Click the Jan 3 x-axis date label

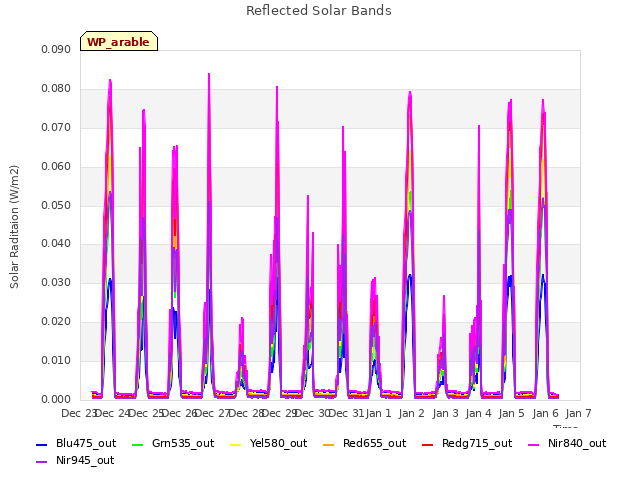click(x=445, y=413)
